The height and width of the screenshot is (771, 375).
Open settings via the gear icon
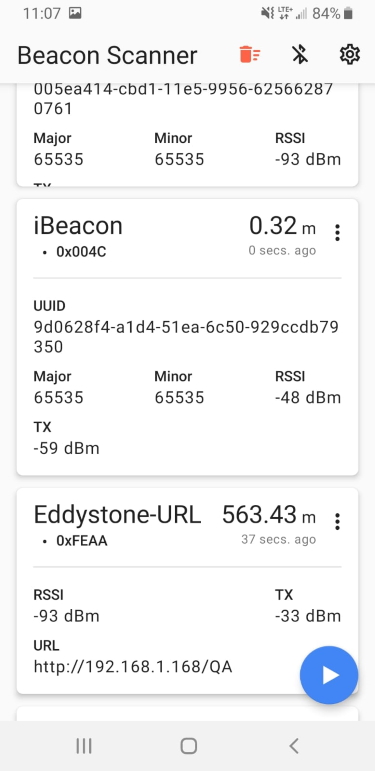pyautogui.click(x=350, y=55)
